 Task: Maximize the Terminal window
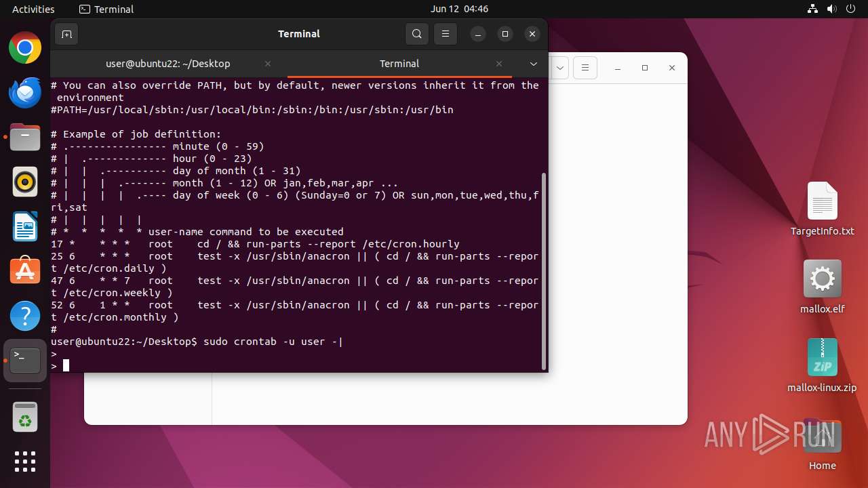[x=505, y=34]
